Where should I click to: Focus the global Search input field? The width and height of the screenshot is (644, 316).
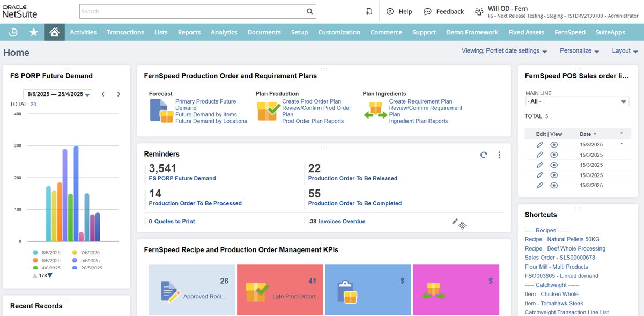point(192,11)
